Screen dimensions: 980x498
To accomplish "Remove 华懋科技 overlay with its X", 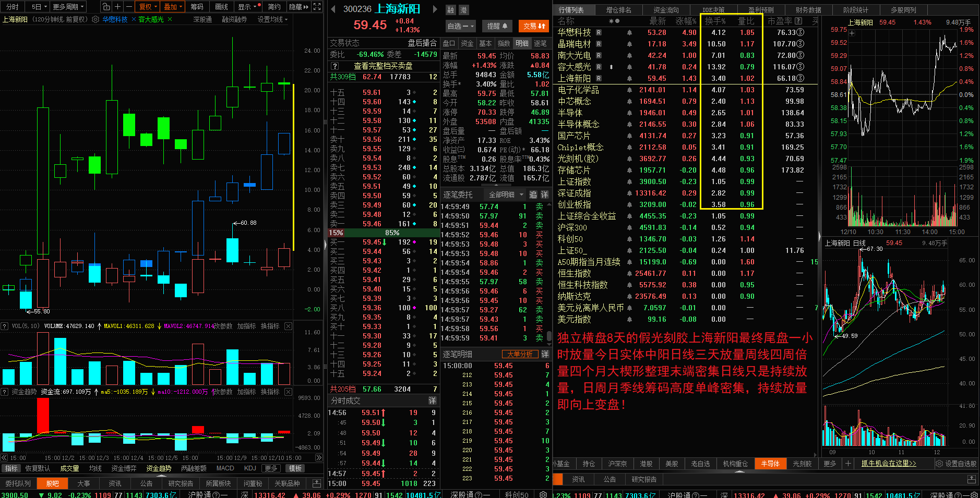I will (134, 19).
